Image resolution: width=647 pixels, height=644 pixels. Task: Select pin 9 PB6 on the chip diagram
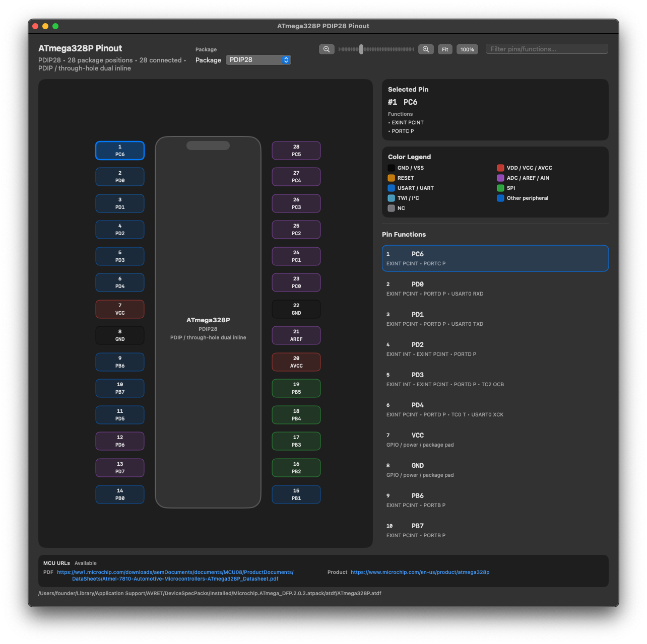(120, 362)
